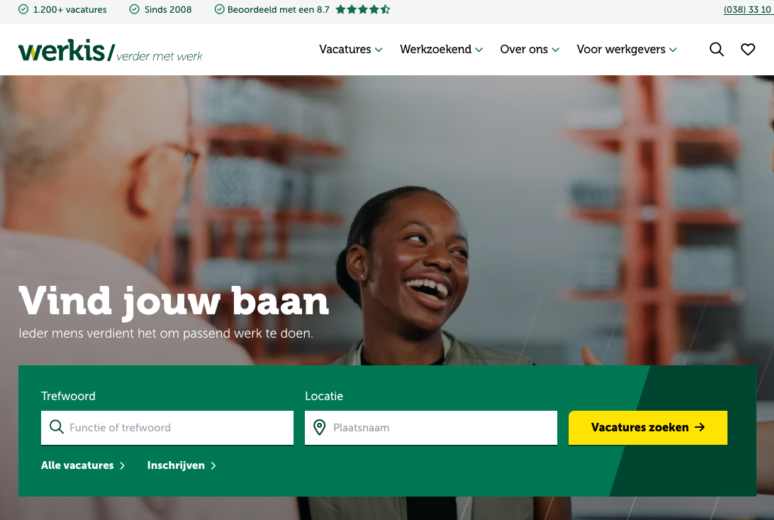The image size is (774, 520).
Task: Open favorites via the heart icon
Action: point(748,49)
